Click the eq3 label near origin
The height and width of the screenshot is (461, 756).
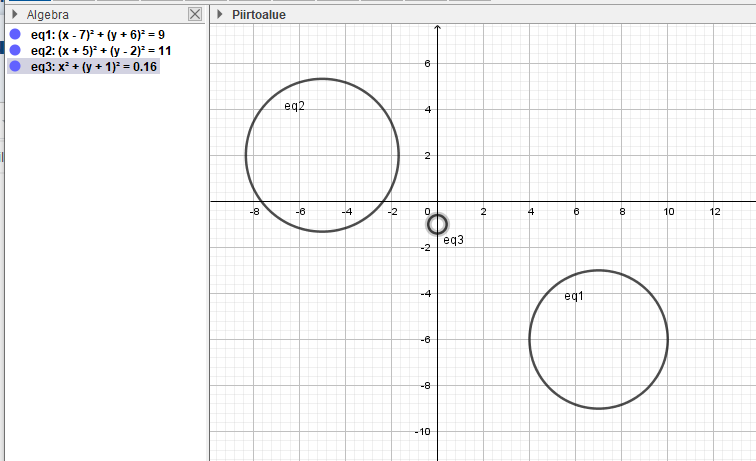coord(453,240)
